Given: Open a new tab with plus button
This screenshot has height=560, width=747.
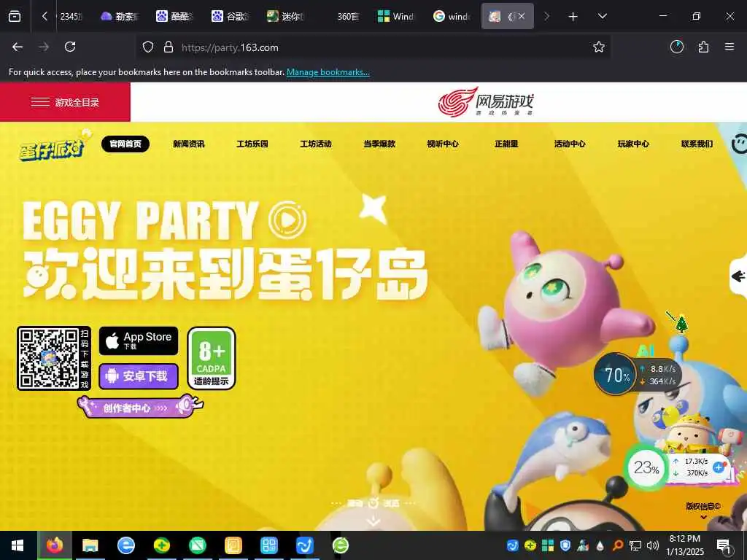Looking at the screenshot, I should (573, 17).
